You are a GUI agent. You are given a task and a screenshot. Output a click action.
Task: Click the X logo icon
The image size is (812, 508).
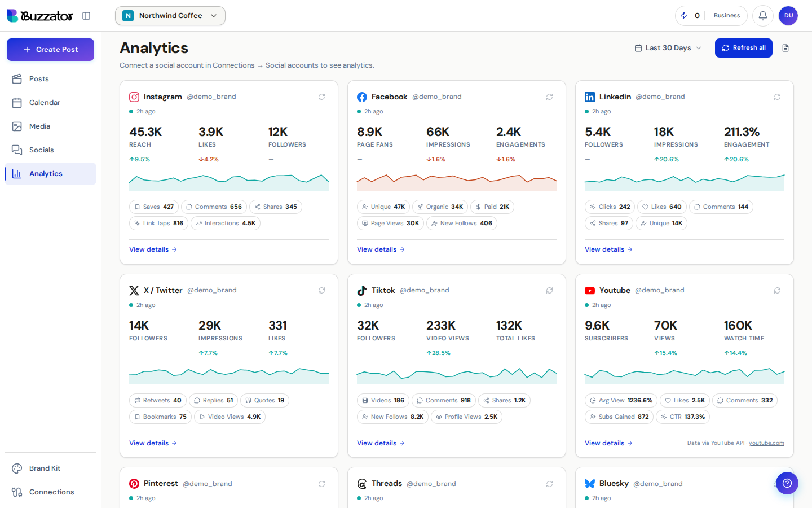tap(134, 291)
